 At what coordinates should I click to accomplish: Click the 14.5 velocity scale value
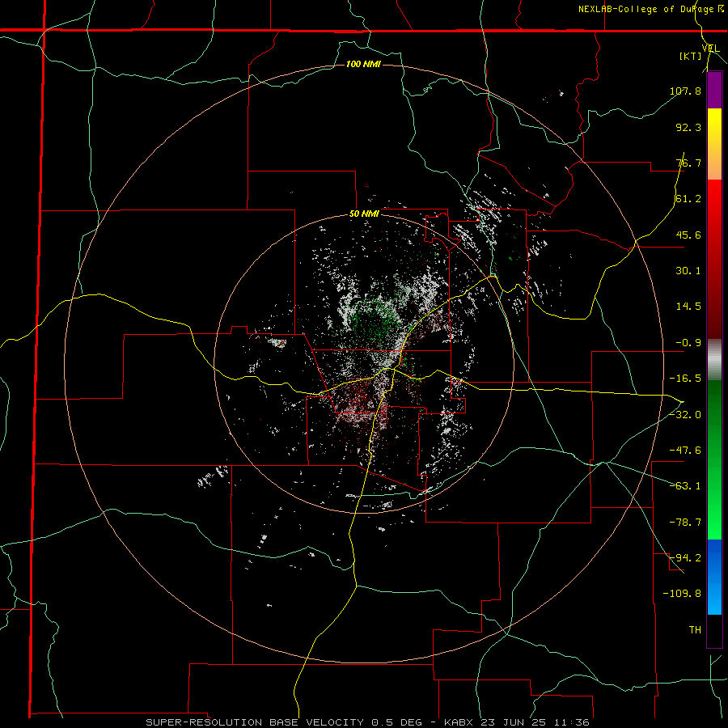pos(688,307)
